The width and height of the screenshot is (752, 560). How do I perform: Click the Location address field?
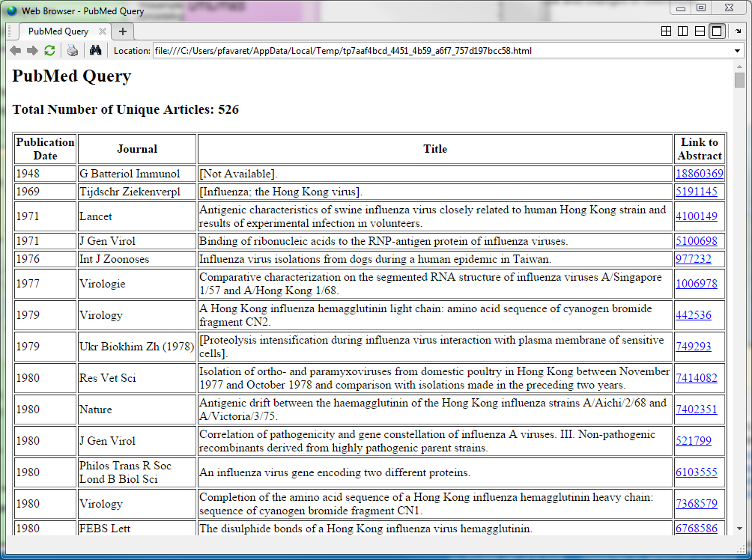pyautogui.click(x=442, y=51)
